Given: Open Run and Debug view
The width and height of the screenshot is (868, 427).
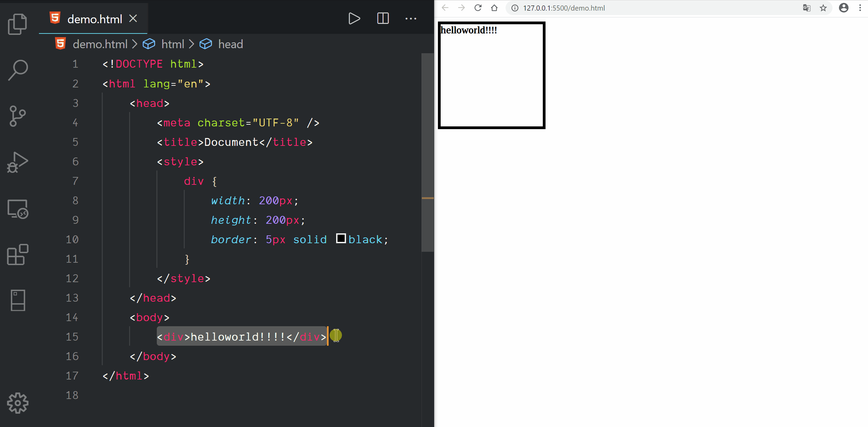Looking at the screenshot, I should [x=17, y=162].
